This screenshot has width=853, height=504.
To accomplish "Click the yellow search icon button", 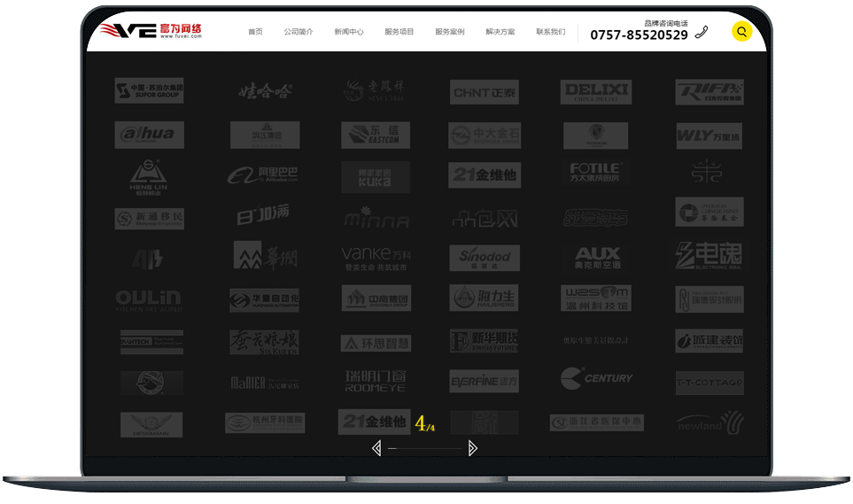I will point(741,32).
